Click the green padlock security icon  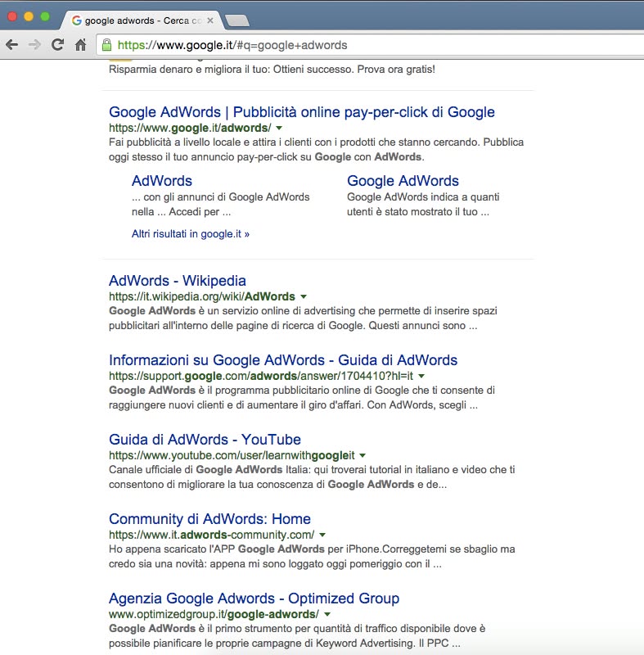tap(107, 45)
